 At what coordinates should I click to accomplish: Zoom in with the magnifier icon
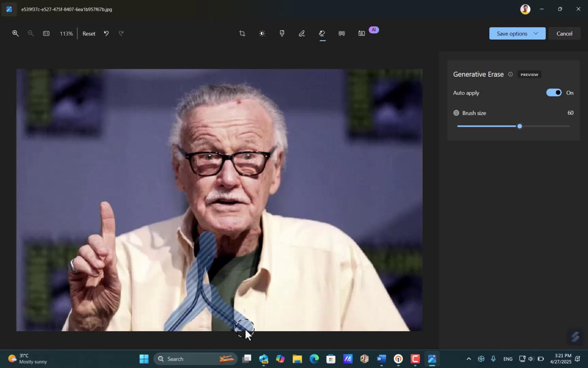(x=15, y=33)
